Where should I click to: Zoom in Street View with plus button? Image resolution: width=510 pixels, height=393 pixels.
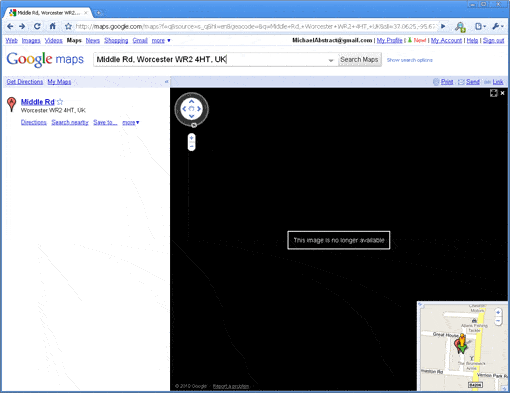click(x=191, y=138)
